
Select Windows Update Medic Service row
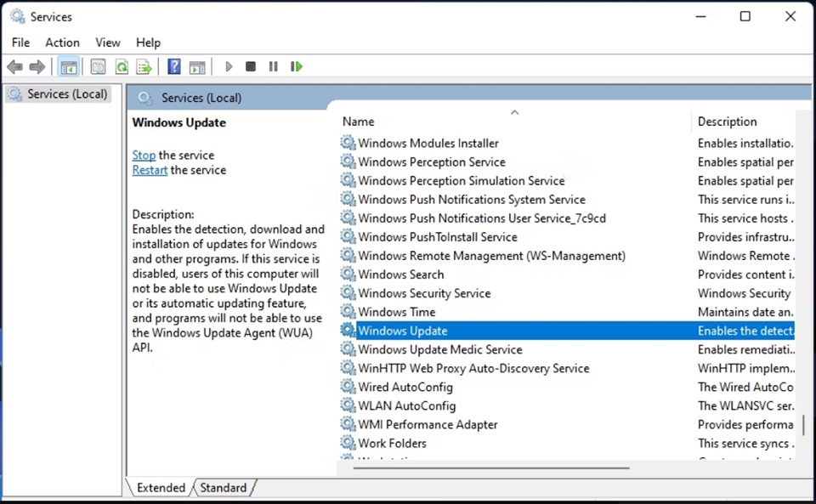pos(440,349)
